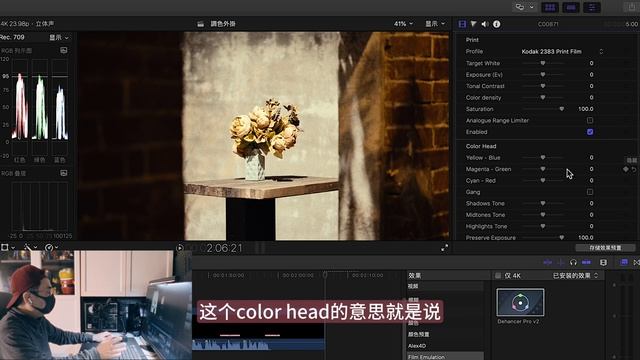Click the 存储效果预置 button
640x360 pixels.
coord(605,248)
